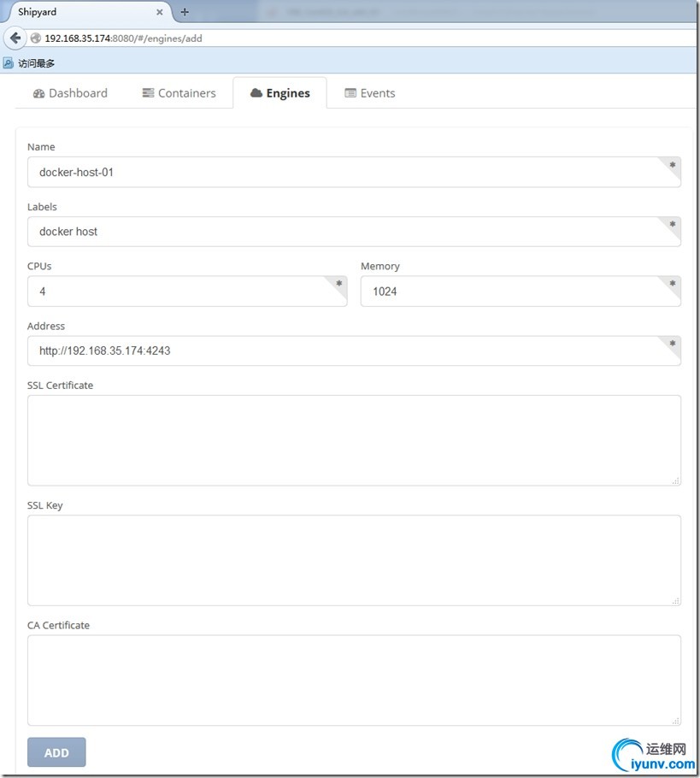Click the site identity globe icon in the address bar
Screen dimensions: 700x778
coord(36,38)
